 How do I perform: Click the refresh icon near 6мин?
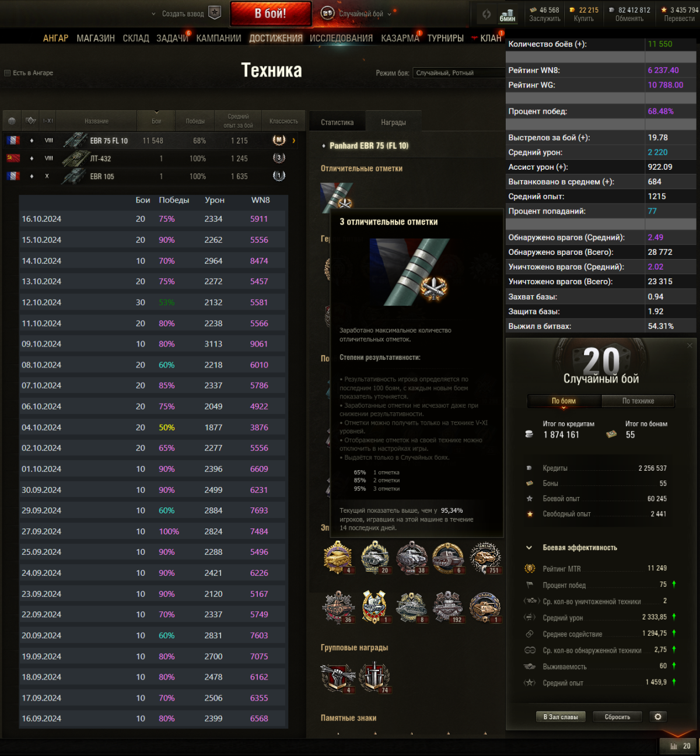point(487,14)
